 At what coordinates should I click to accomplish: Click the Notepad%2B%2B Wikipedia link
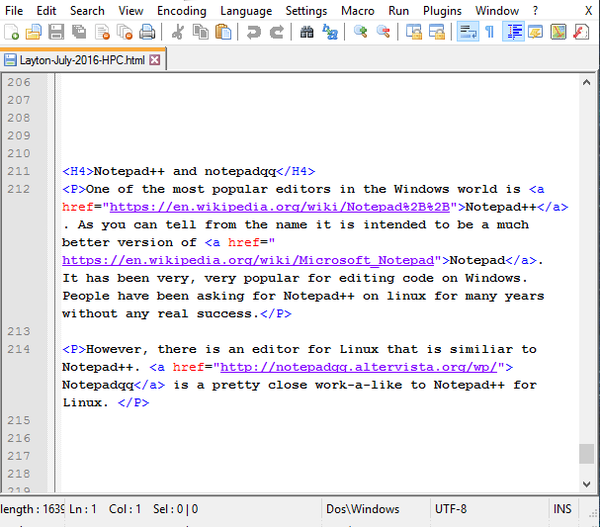[279, 207]
